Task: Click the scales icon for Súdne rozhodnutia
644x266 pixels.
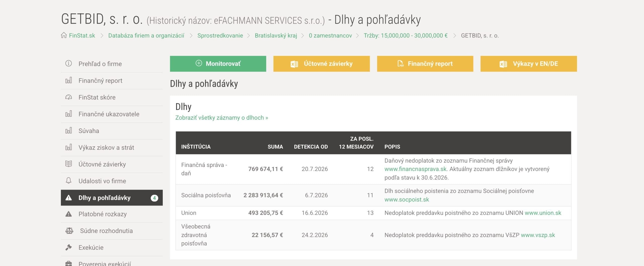Action: pos(69,231)
